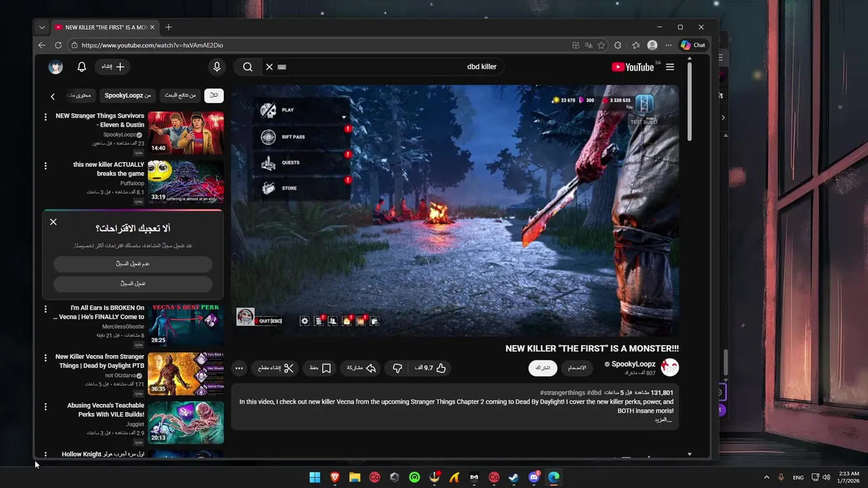Open three-dot menu for I'm All Ears video
This screenshot has width=868, height=488.
[x=45, y=309]
